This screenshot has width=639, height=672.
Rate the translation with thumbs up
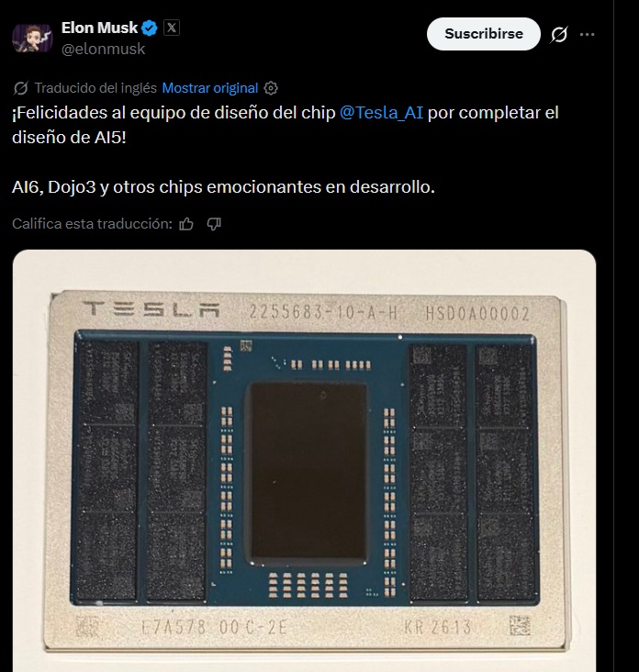click(x=186, y=223)
